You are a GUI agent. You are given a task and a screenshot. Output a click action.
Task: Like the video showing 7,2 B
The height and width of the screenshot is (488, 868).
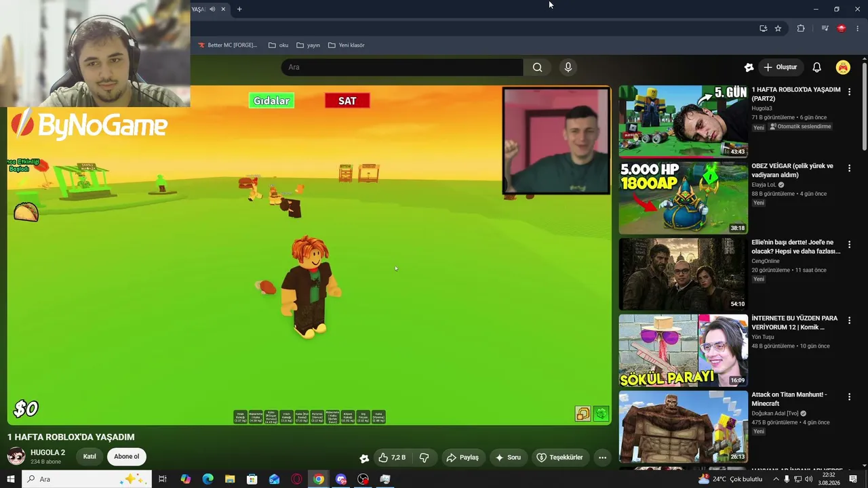click(391, 457)
